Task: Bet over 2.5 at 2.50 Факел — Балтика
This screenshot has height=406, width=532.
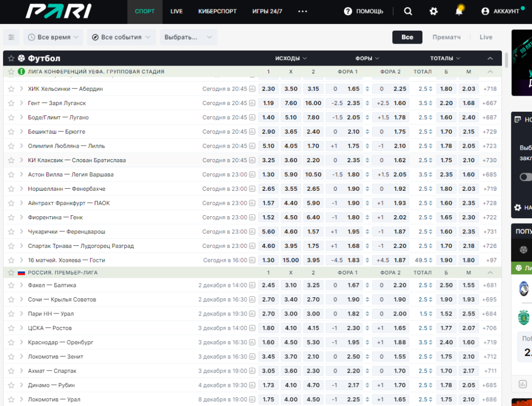Action: pyautogui.click(x=446, y=285)
